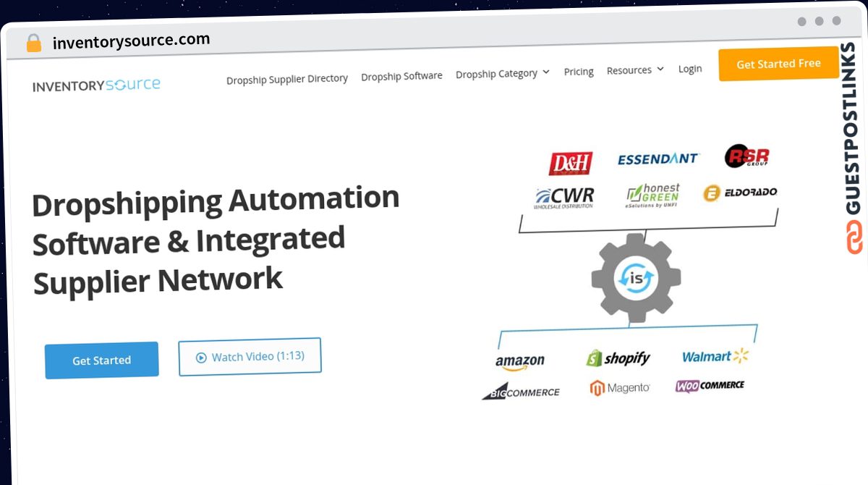Play the Watch Video (1:13) button
This screenshot has width=868, height=485.
click(x=250, y=357)
